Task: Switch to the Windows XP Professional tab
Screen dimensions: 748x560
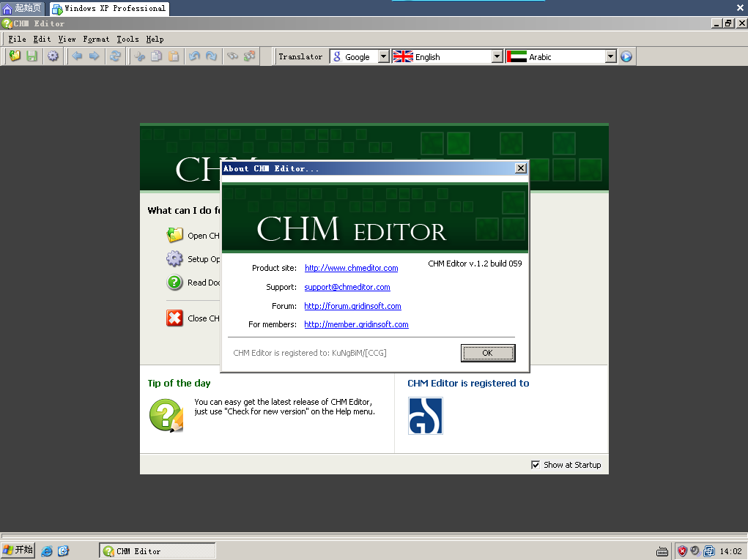Action: point(109,9)
